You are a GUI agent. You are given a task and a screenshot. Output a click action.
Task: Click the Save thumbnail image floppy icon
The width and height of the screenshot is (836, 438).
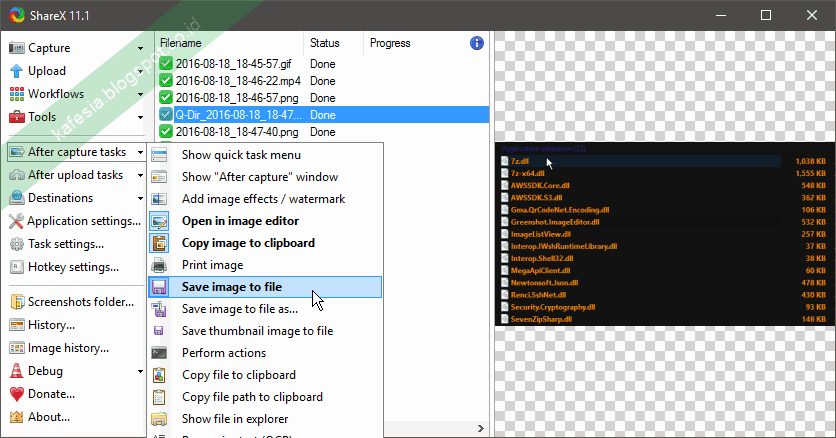coord(158,331)
